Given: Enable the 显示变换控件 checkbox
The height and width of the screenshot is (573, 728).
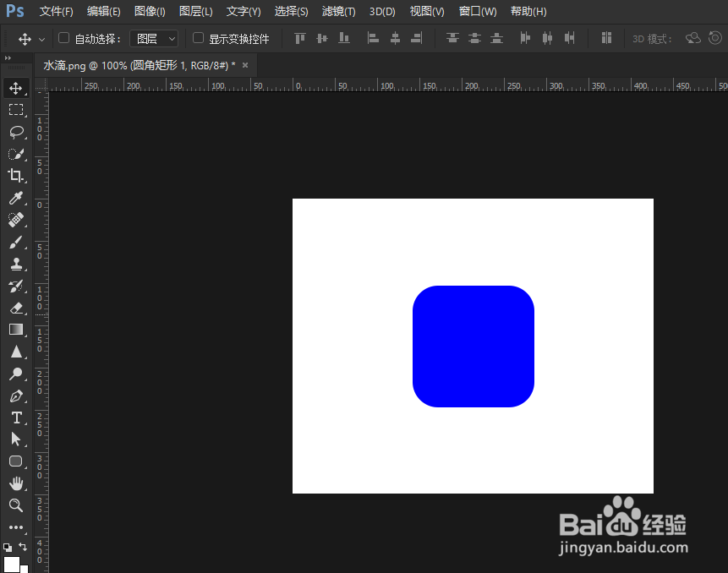Looking at the screenshot, I should (198, 38).
